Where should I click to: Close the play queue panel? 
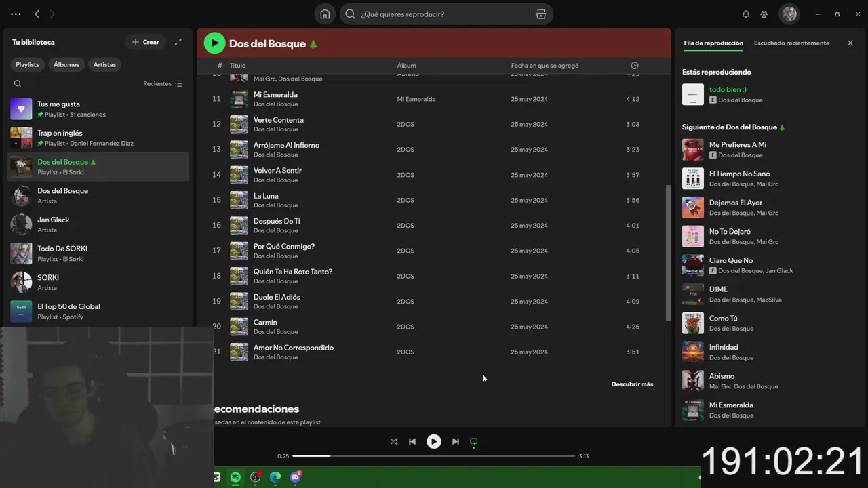coord(850,43)
